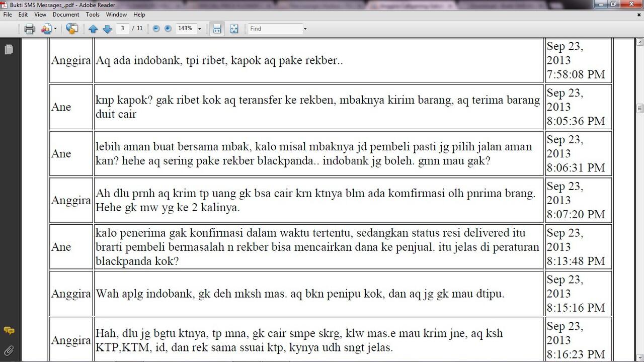Viewport: 644px width, 362px height.
Task: Click sender Ane in 8:05:36 PM row
Action: (x=61, y=107)
